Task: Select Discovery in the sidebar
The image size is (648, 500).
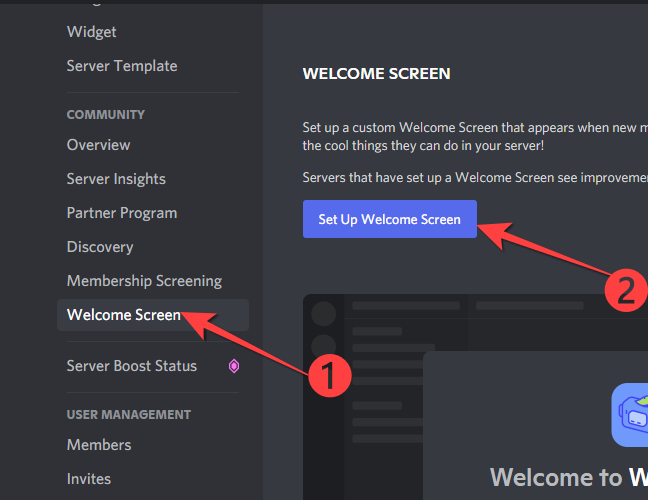Action: (x=100, y=247)
